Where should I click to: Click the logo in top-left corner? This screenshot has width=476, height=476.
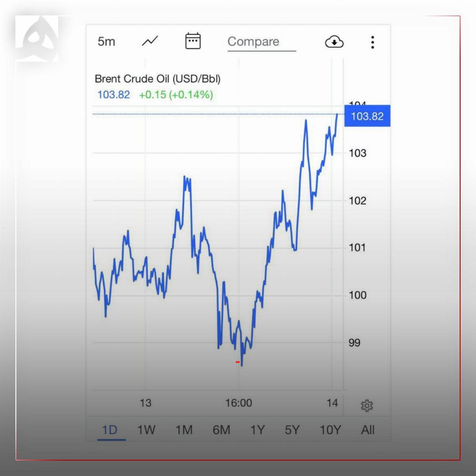click(37, 38)
